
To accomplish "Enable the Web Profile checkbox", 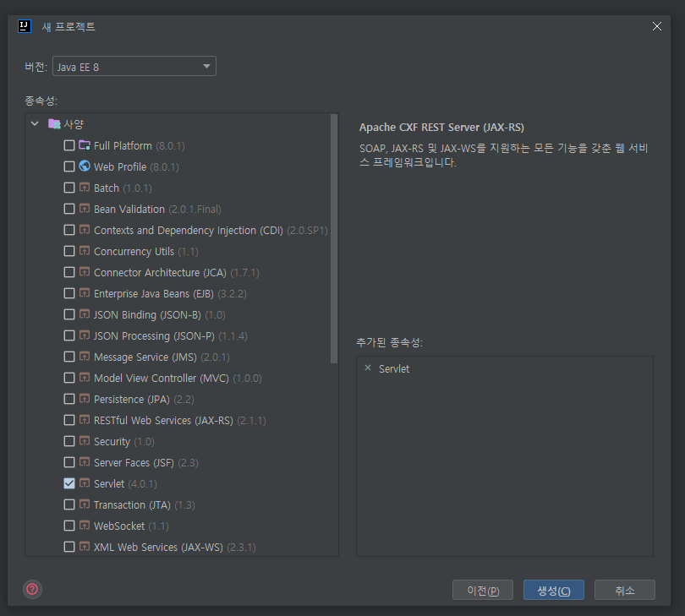I will pos(69,166).
